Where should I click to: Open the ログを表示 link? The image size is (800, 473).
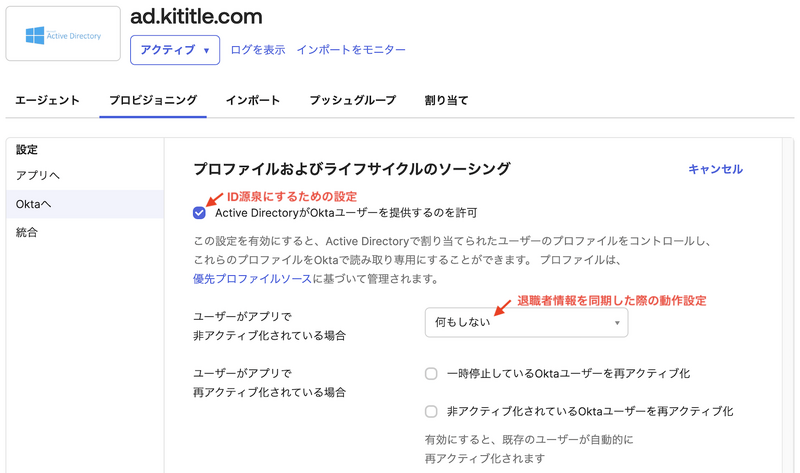[x=258, y=50]
